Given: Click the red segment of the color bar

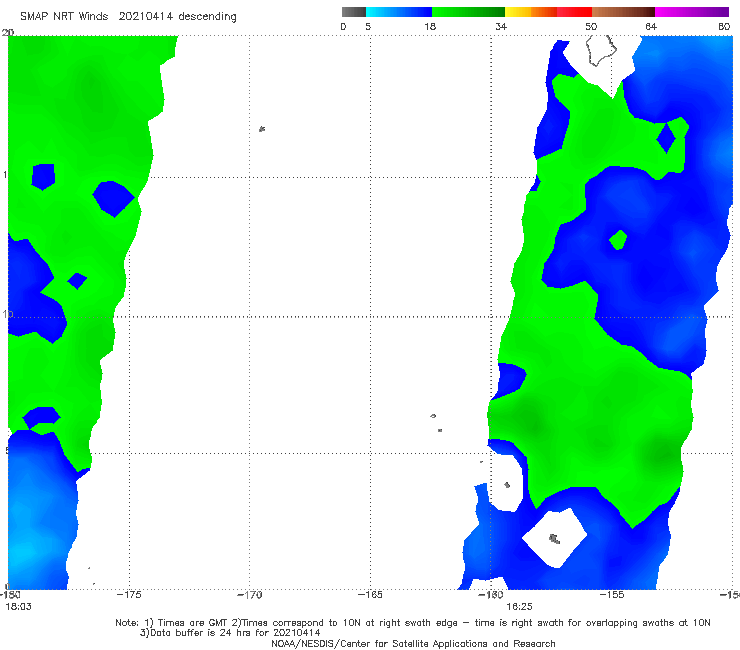Looking at the screenshot, I should 574,12.
